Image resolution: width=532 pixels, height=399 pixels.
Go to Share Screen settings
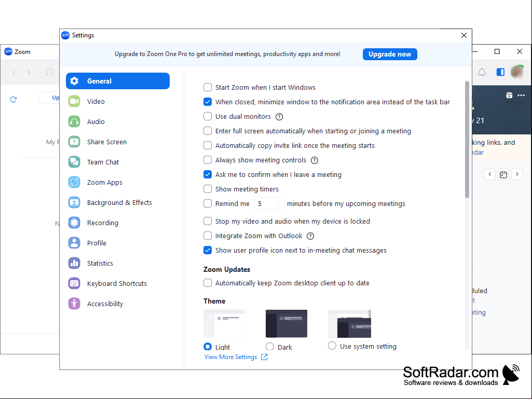point(118,142)
